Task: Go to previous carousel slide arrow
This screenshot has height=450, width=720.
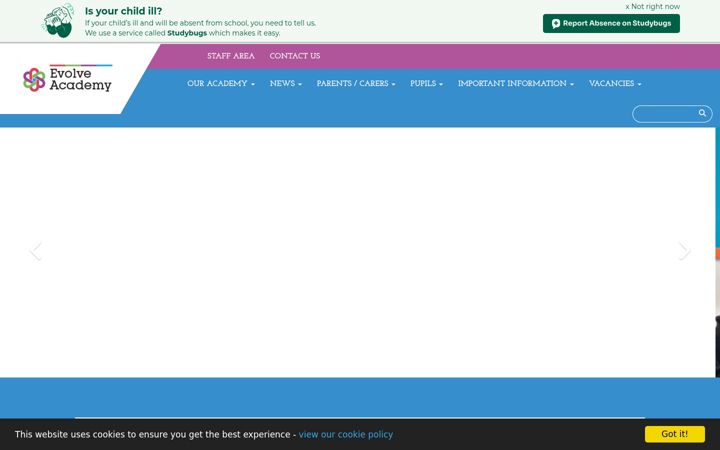Action: coord(36,251)
